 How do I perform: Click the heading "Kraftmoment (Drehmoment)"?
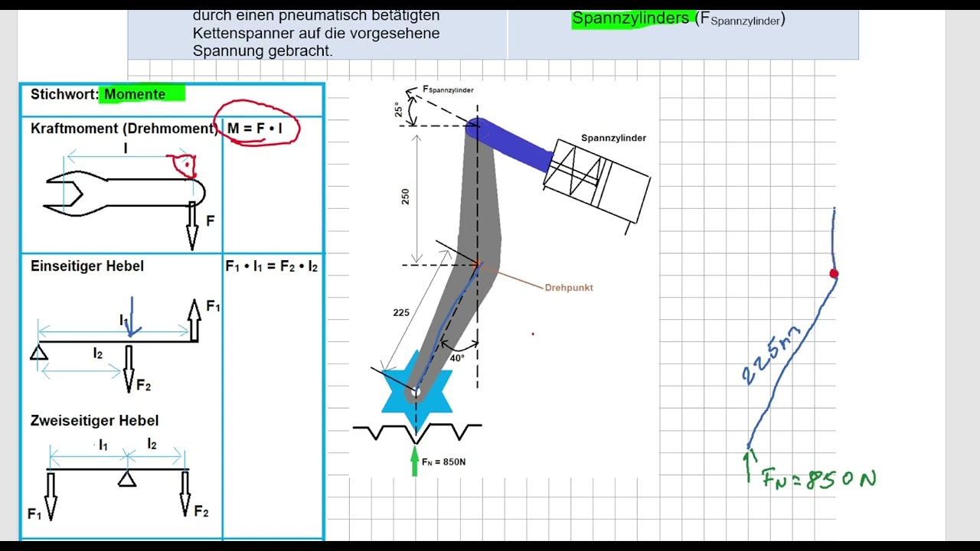(x=124, y=129)
